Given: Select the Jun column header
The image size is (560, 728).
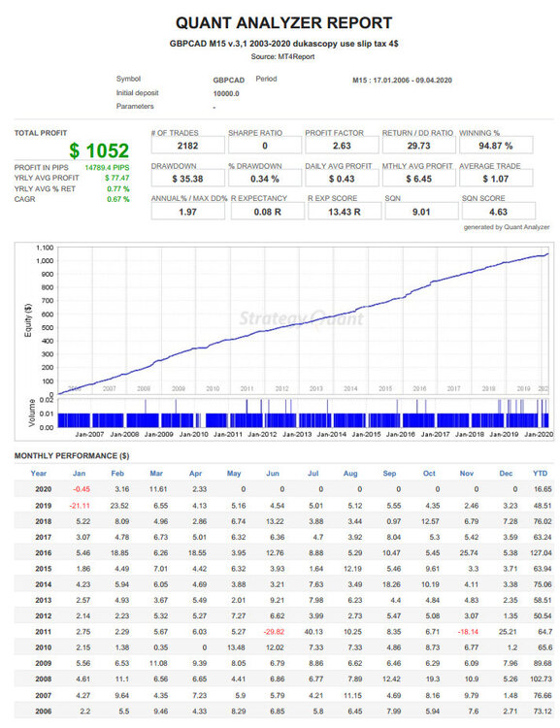Looking at the screenshot, I should coord(273,473).
